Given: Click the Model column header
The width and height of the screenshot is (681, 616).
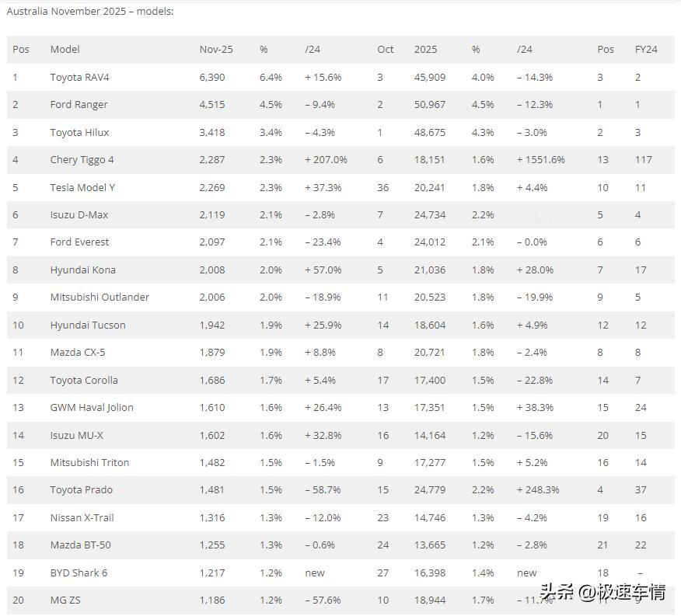Looking at the screenshot, I should pos(65,50).
